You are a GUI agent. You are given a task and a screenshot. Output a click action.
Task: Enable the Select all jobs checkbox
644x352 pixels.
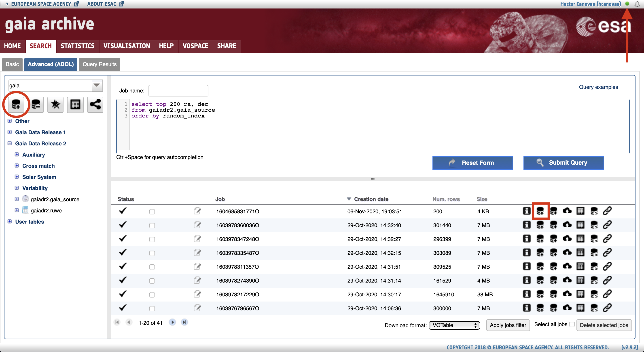(x=572, y=324)
